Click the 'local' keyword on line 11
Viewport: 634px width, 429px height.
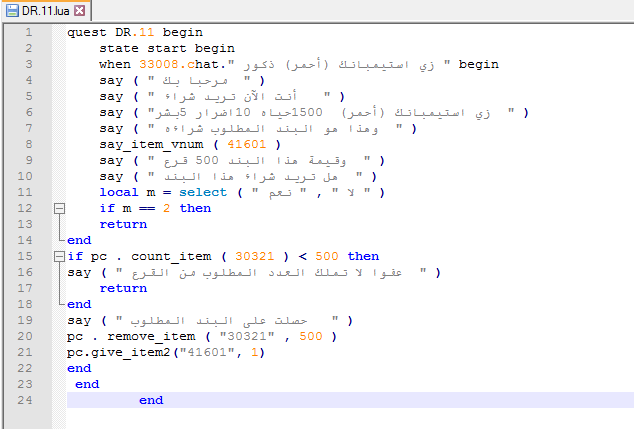point(119,192)
